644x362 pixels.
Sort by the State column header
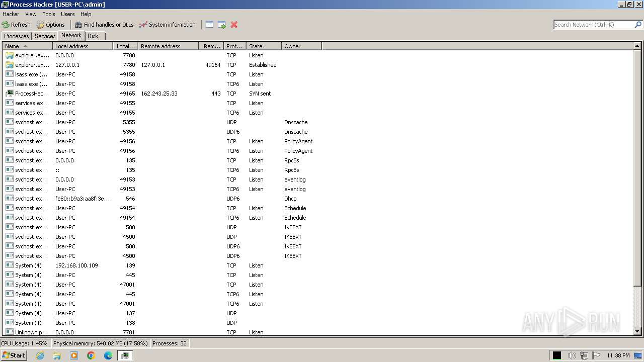click(264, 46)
